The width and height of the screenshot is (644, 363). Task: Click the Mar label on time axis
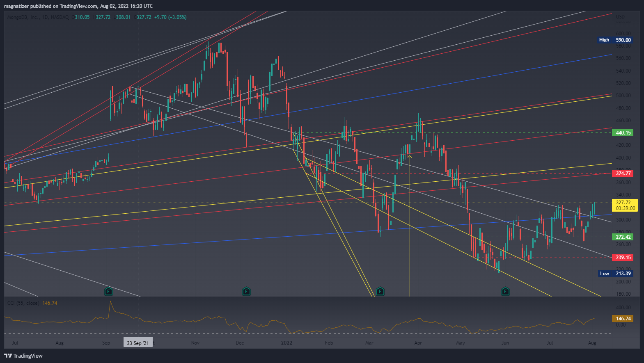369,343
